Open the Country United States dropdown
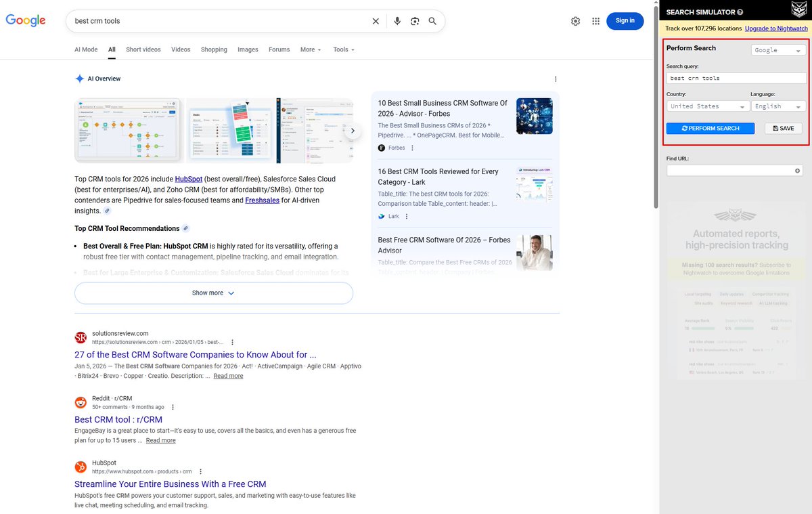The image size is (812, 514). [708, 106]
